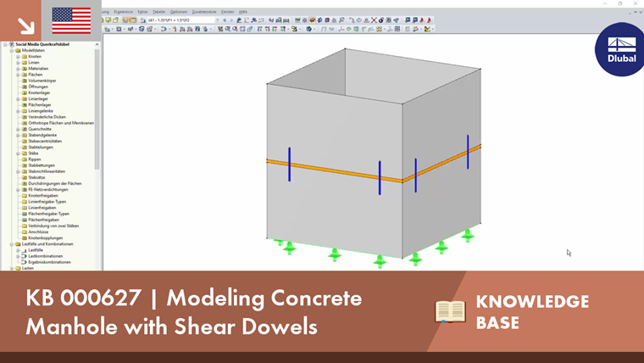Expand the Knoten tree node
644x363 pixels.
point(18,56)
